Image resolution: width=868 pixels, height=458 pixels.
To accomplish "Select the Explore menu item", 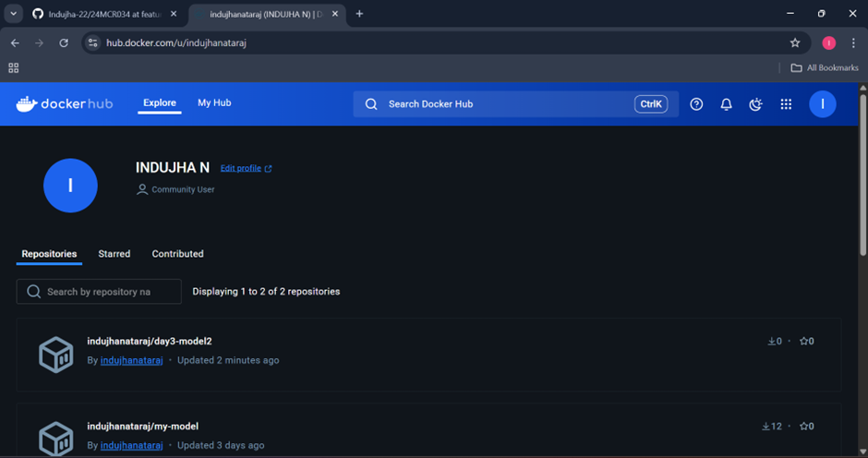I will pyautogui.click(x=160, y=103).
